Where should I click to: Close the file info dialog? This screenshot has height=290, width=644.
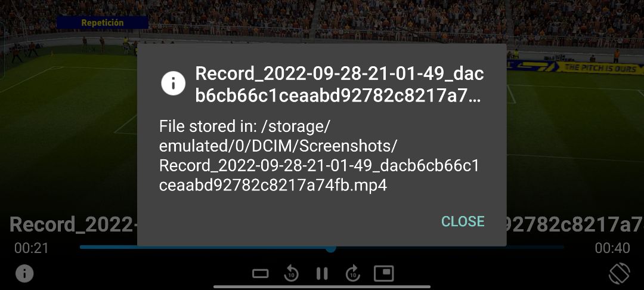coord(463,221)
